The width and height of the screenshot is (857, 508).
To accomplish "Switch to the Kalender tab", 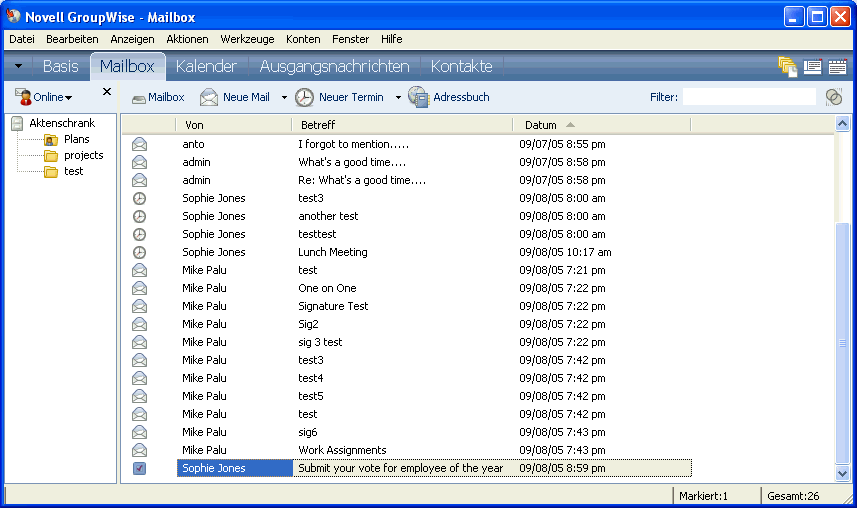I will [206, 66].
